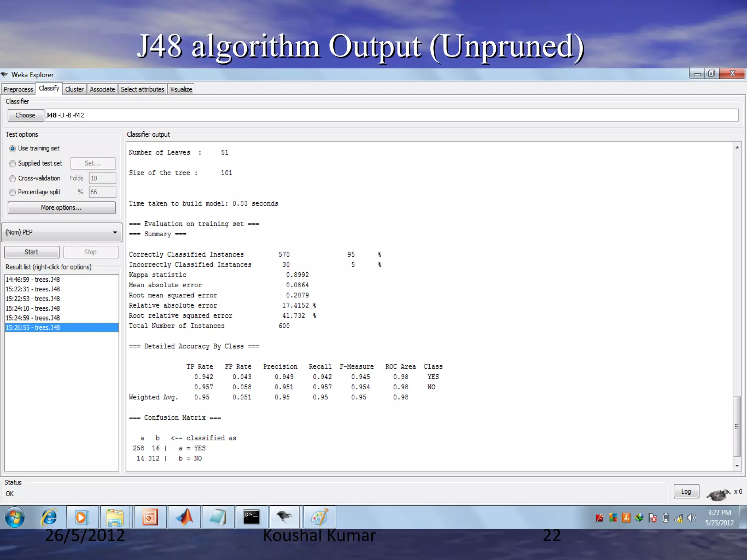Screen dimensions: 747x560
Task: Click the battery power tray icon
Action: (666, 518)
